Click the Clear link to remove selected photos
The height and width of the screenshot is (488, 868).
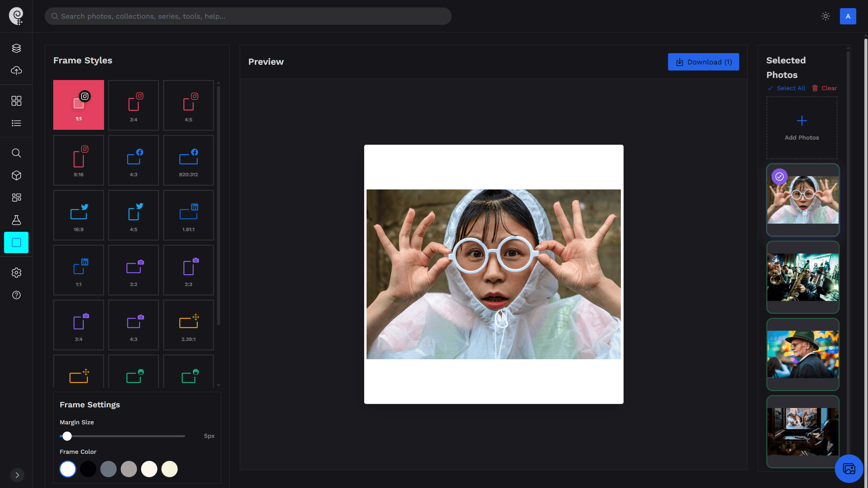[829, 88]
